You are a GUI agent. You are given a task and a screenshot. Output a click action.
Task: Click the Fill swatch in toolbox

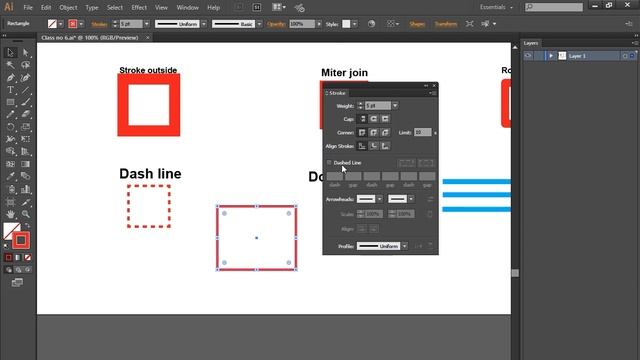(x=10, y=229)
